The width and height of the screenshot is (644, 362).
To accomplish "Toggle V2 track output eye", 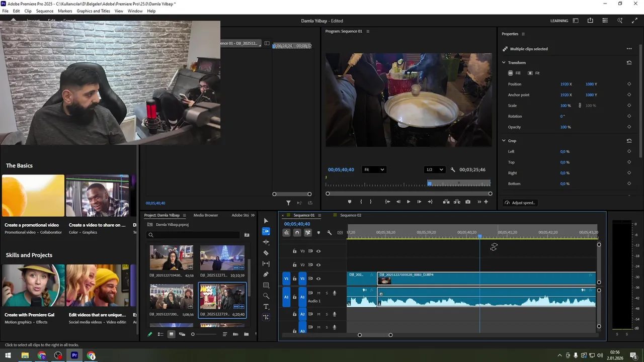I will pyautogui.click(x=318, y=265).
